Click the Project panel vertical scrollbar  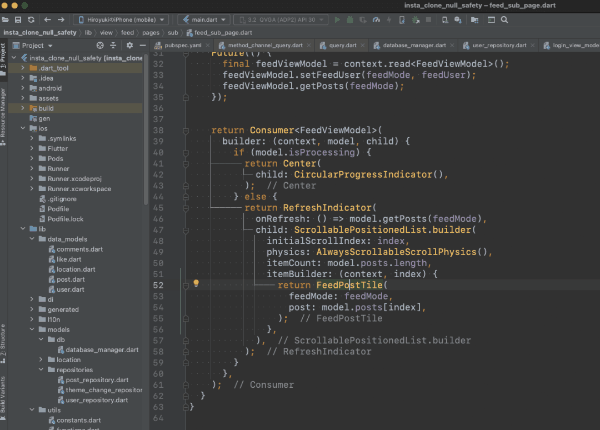pyautogui.click(x=146, y=132)
